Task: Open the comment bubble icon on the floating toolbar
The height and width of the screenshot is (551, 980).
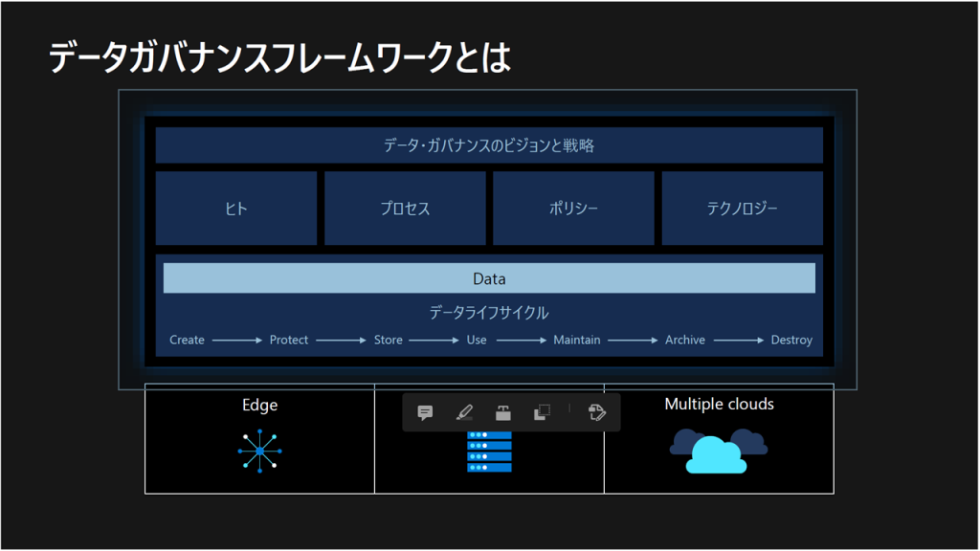Action: click(x=425, y=411)
